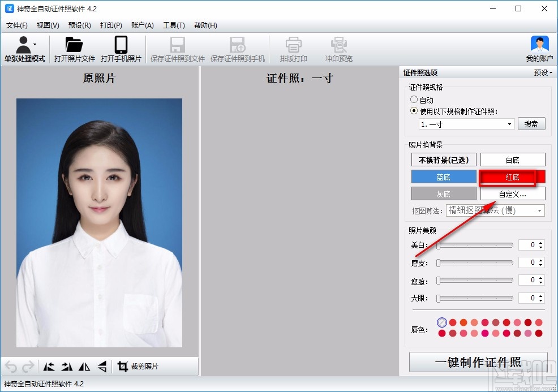The height and width of the screenshot is (392, 558).
Task: Select the 裁剪照片 crop tool
Action: [138, 367]
